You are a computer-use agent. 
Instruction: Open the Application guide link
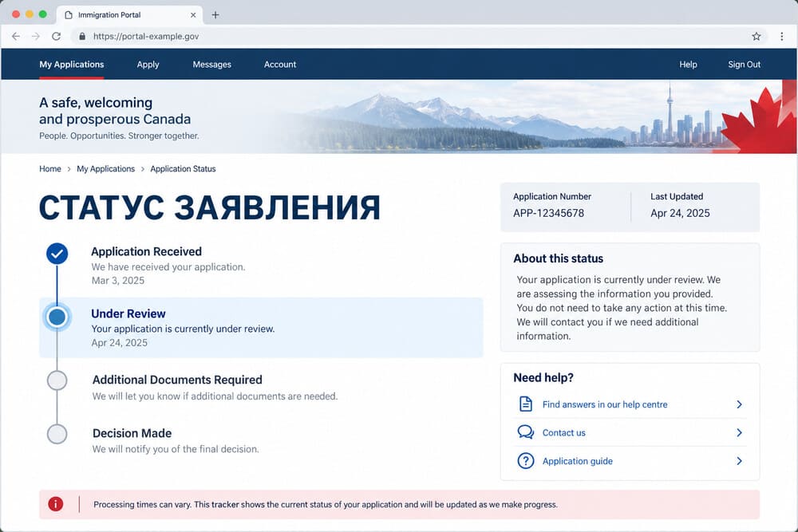coord(578,461)
